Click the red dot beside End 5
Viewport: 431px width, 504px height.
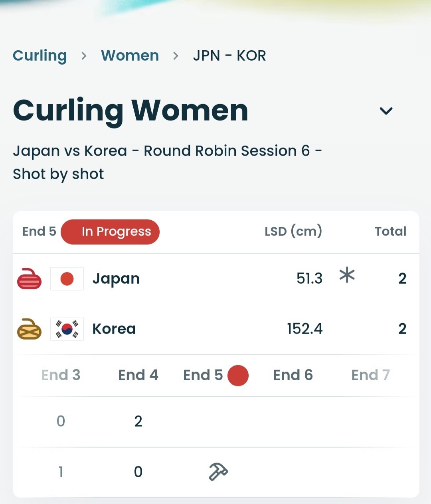[238, 376]
